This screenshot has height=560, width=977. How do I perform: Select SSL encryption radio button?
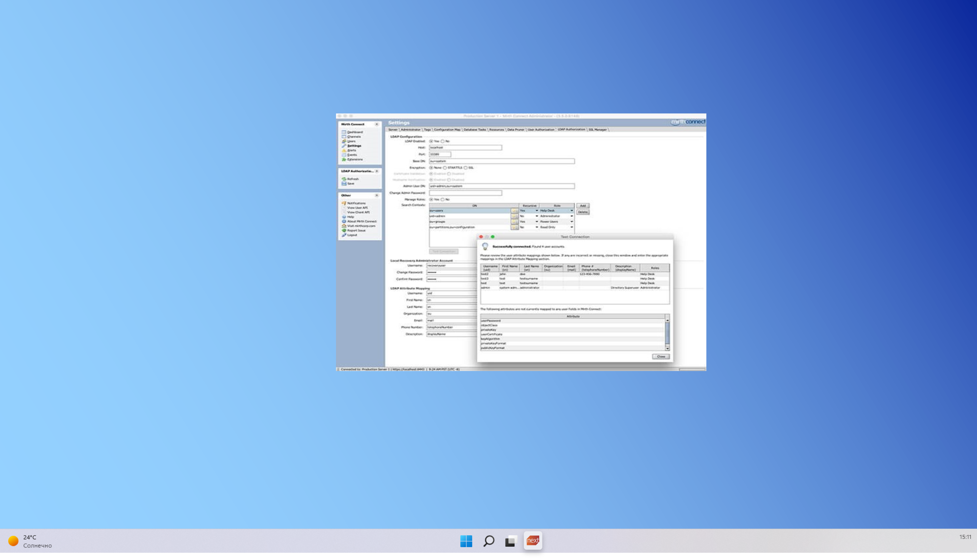465,168
